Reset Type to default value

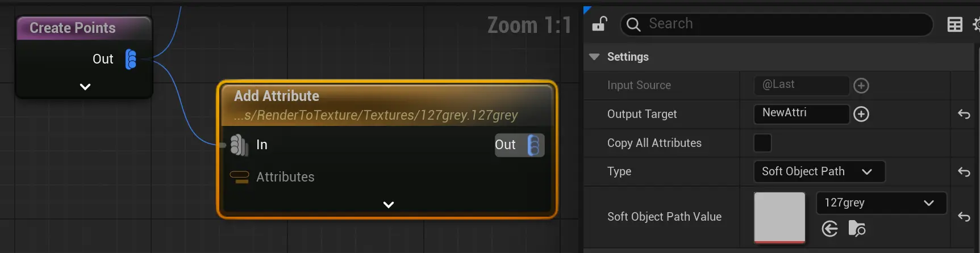tap(964, 171)
